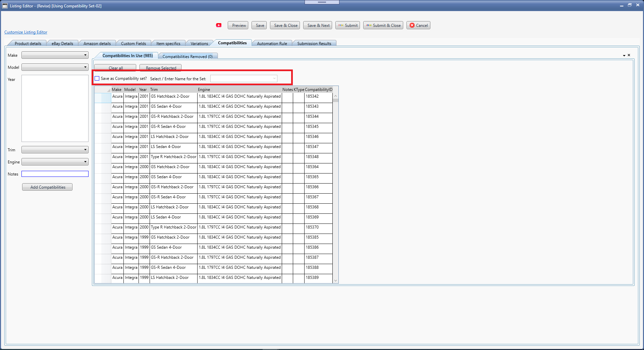The image size is (644, 350).
Task: Click CompatibilityID cell 185385
Action: click(x=318, y=239)
